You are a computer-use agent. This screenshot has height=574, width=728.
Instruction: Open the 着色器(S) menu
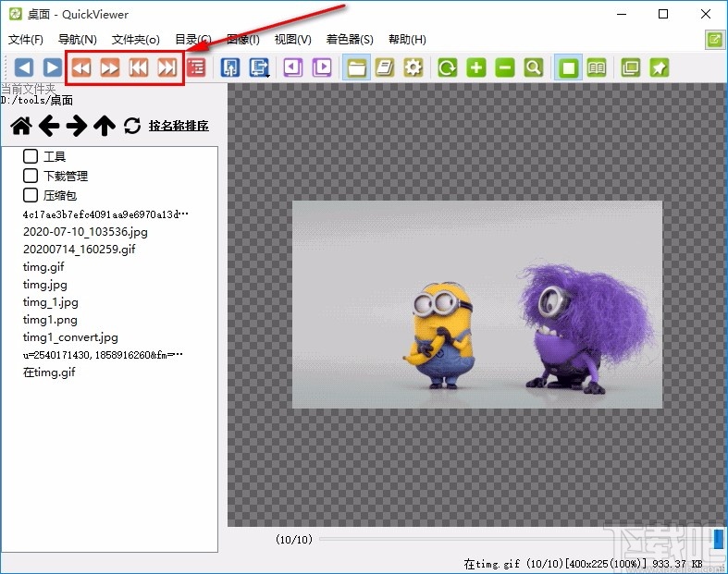[x=350, y=40]
